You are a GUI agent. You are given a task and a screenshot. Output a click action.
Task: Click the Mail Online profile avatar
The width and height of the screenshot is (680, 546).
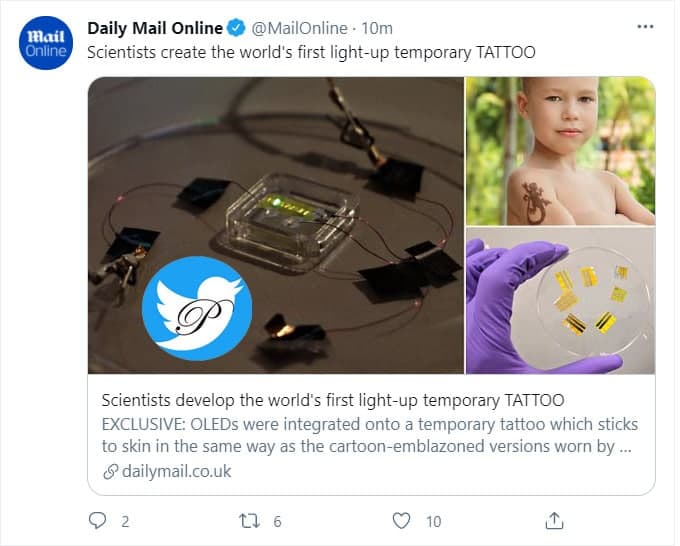[x=46, y=42]
